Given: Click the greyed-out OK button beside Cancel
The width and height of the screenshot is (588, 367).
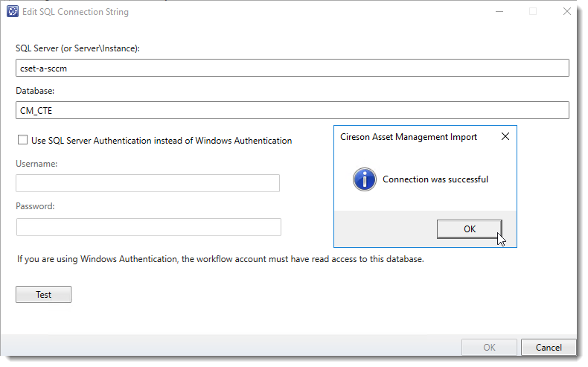Looking at the screenshot, I should click(x=489, y=348).
